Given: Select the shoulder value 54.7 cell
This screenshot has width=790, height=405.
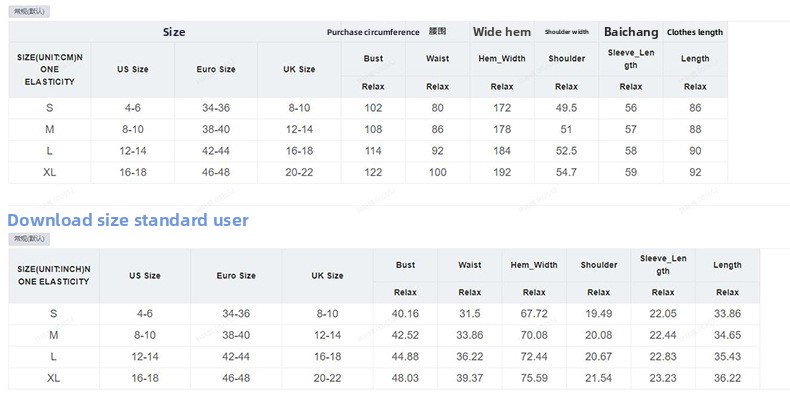Looking at the screenshot, I should pos(566,172).
